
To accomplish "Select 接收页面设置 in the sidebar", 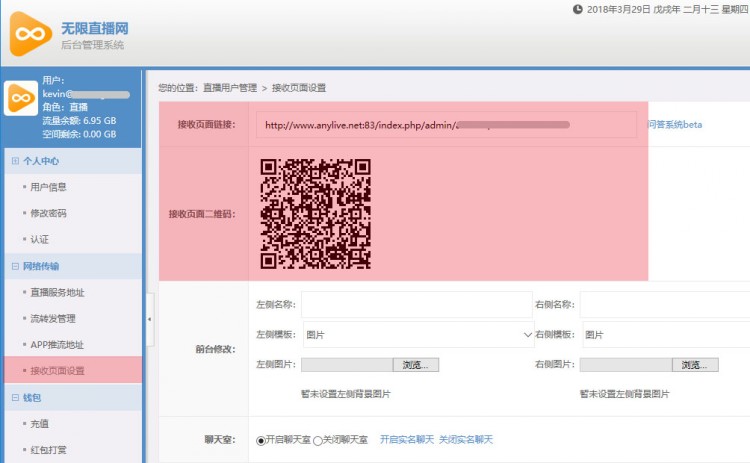I will tap(73, 370).
